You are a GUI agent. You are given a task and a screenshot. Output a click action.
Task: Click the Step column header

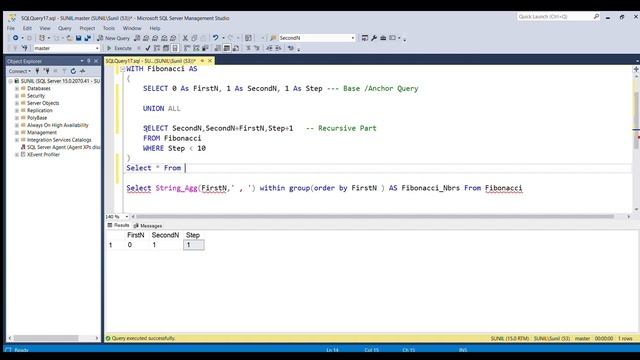(193, 235)
